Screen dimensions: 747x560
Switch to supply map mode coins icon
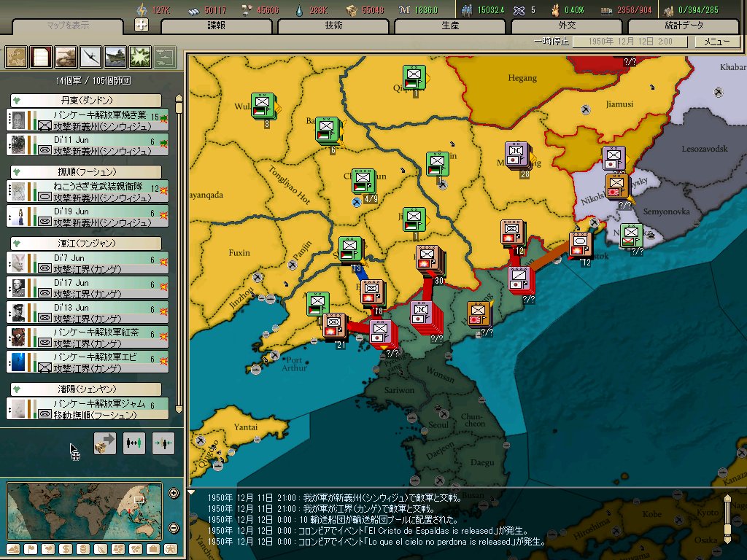click(83, 549)
